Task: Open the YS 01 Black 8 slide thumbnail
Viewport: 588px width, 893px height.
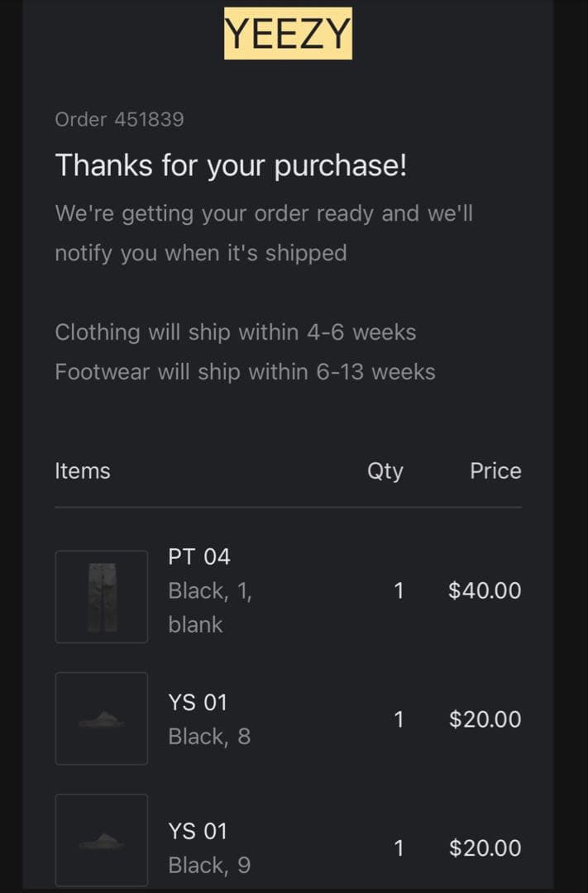Action: coord(102,719)
